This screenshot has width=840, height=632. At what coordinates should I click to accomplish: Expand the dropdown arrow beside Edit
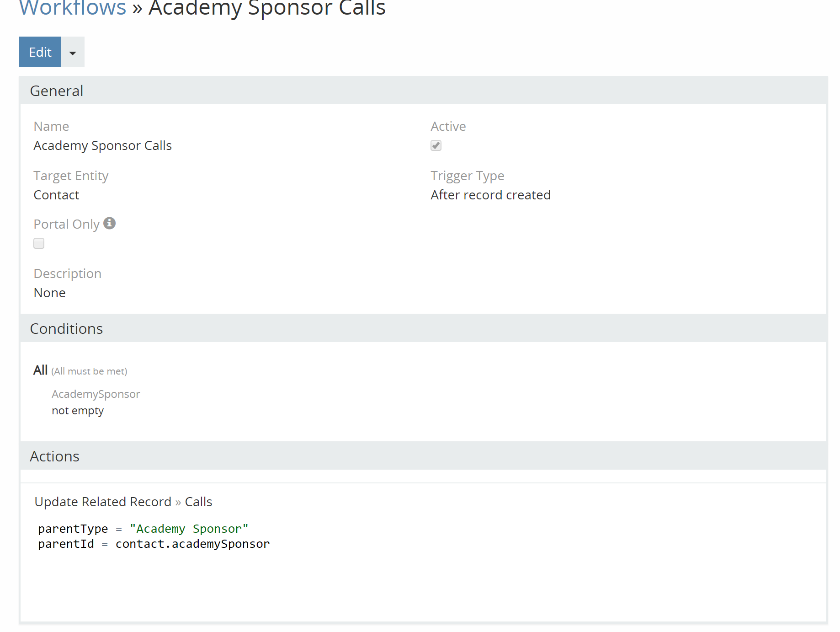point(73,53)
